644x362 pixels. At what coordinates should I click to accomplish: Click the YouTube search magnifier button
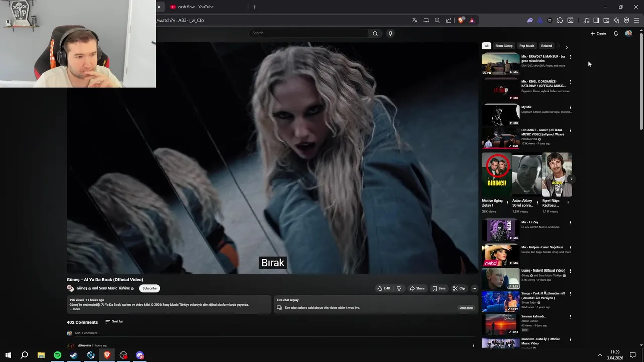tap(375, 33)
